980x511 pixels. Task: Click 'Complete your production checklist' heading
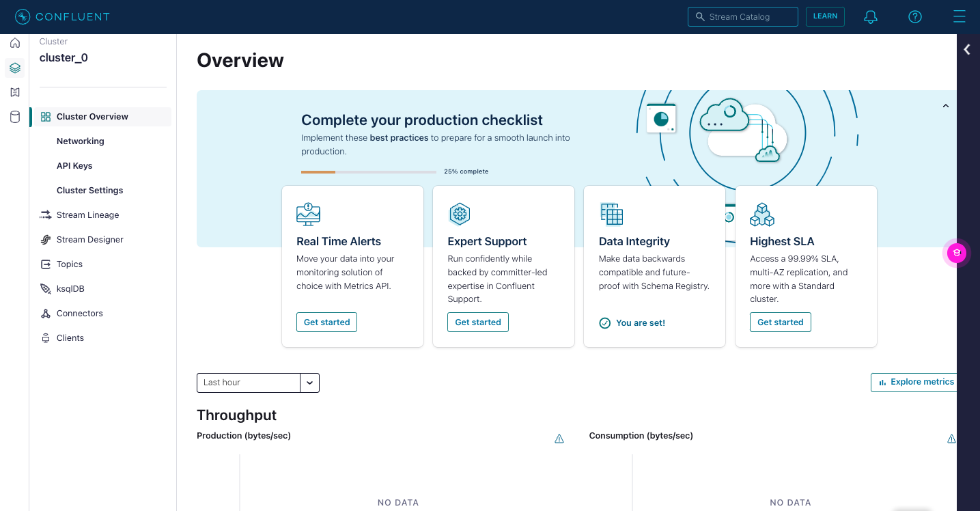pos(422,120)
